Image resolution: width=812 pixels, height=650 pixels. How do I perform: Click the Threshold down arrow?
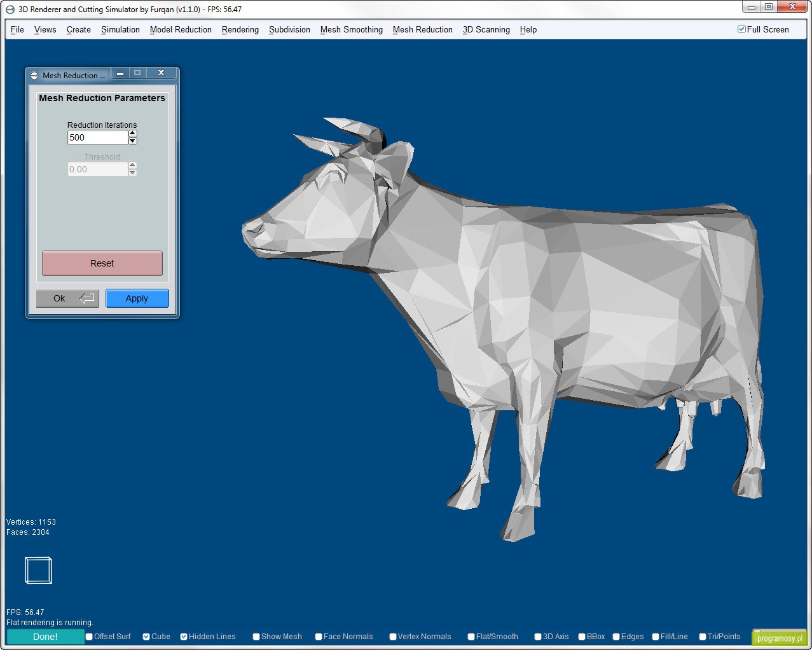(x=132, y=173)
